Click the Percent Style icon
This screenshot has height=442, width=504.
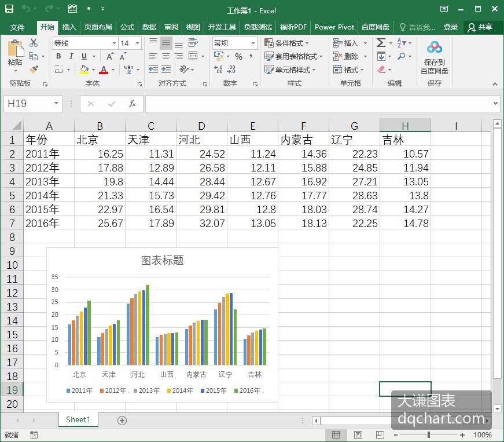pyautogui.click(x=238, y=57)
